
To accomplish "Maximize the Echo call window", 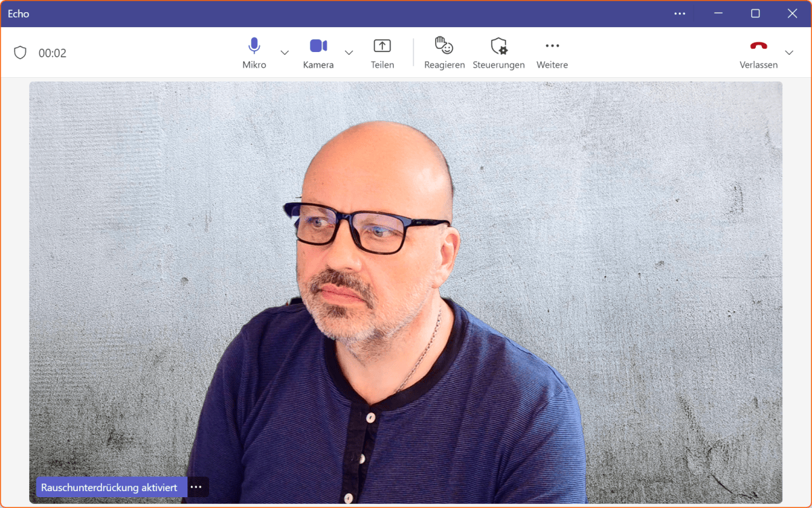I will pyautogui.click(x=755, y=14).
